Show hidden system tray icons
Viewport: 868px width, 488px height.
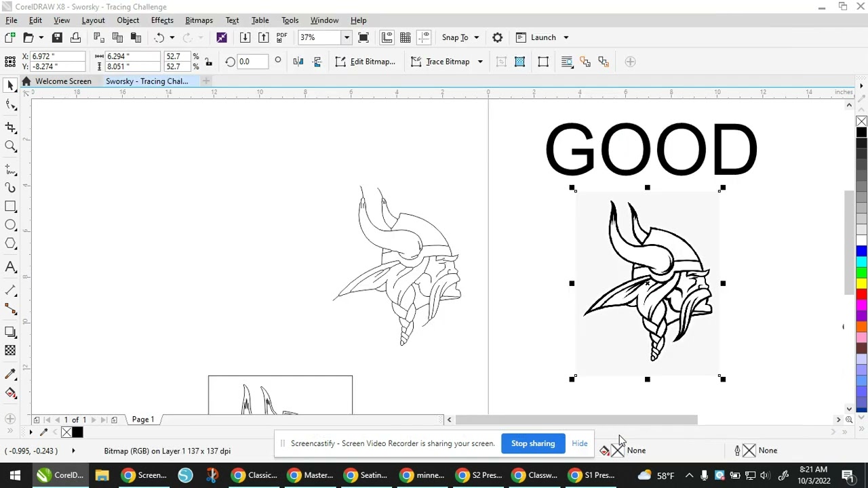coord(689,475)
